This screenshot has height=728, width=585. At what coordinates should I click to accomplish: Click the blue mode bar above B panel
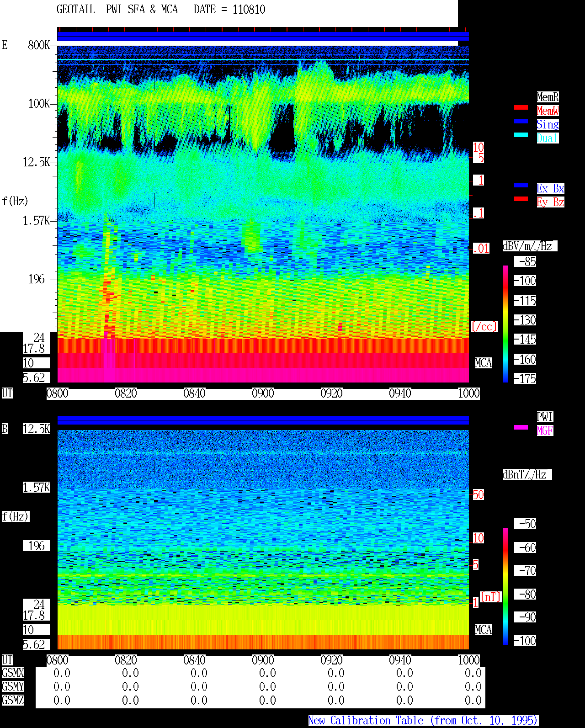tap(263, 420)
